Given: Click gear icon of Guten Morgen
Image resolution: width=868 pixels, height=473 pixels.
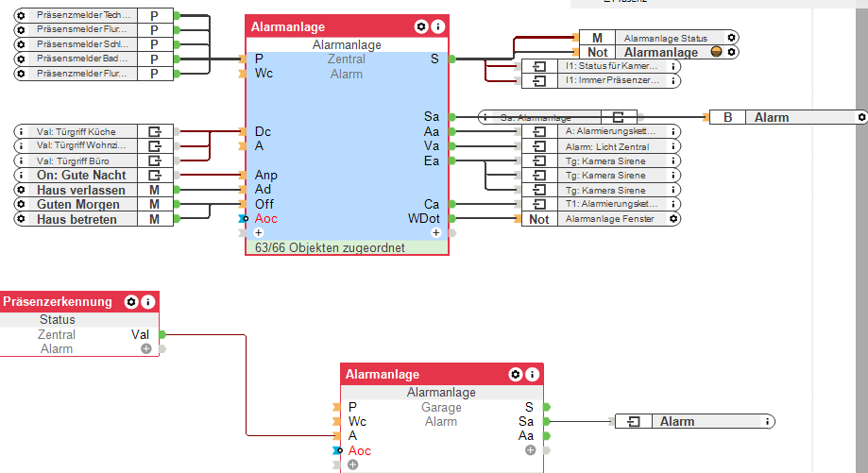Looking at the screenshot, I should [21, 204].
